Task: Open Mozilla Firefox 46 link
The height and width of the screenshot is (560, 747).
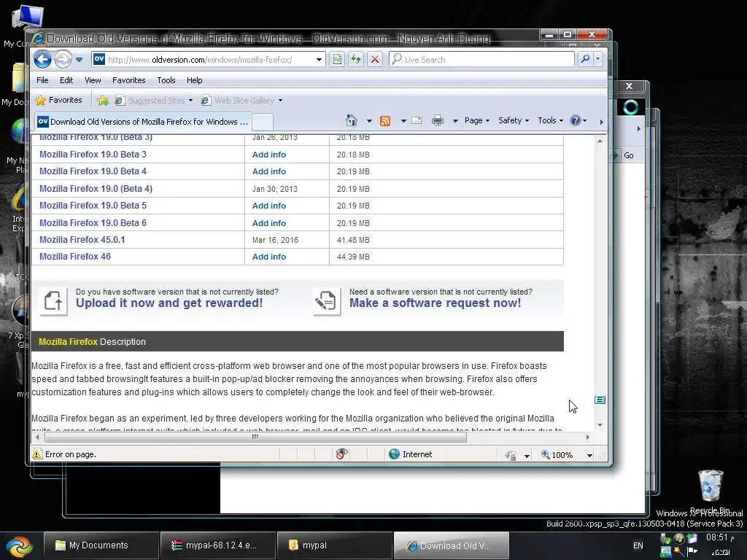Action: point(75,256)
